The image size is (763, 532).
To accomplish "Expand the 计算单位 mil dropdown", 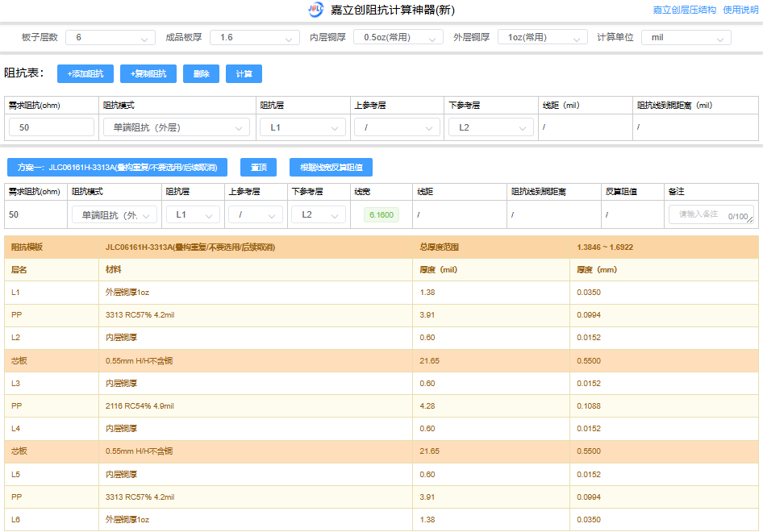I will 686,38.
